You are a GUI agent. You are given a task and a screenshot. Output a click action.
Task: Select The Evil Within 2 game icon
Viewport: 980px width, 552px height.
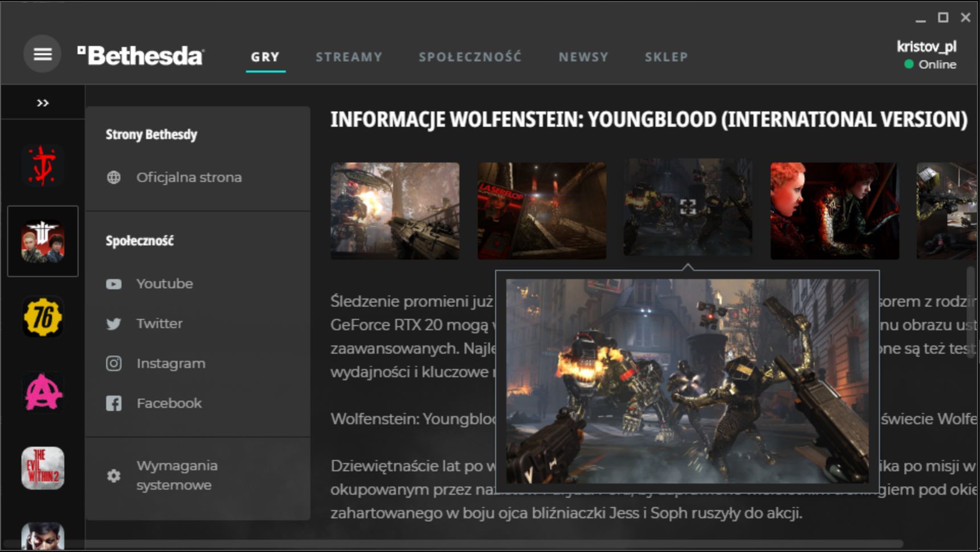pos(43,468)
